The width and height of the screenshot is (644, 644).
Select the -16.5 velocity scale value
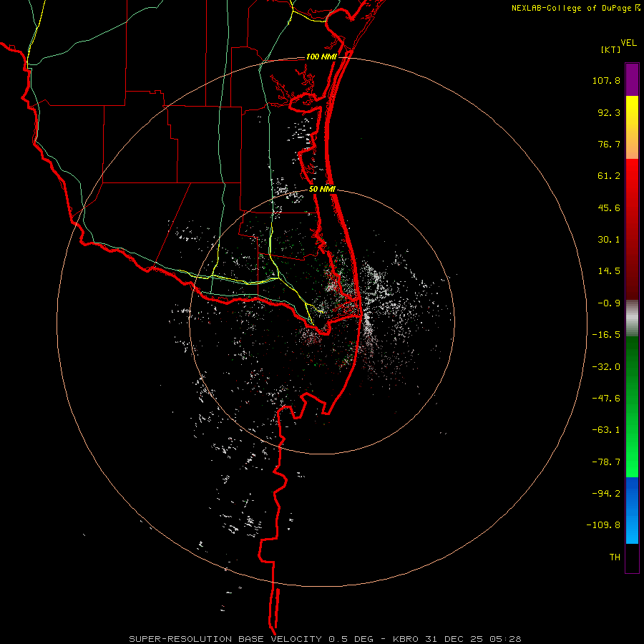[x=606, y=335]
